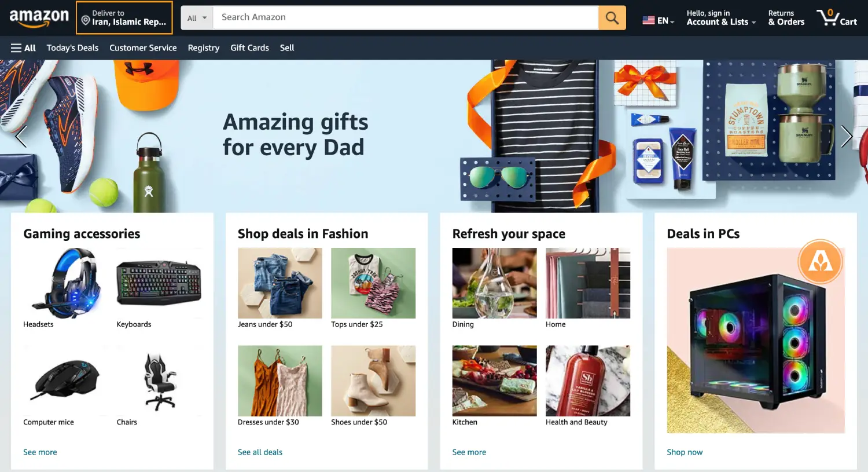Show the previous banner with left arrow
The image size is (868, 472).
pos(21,137)
